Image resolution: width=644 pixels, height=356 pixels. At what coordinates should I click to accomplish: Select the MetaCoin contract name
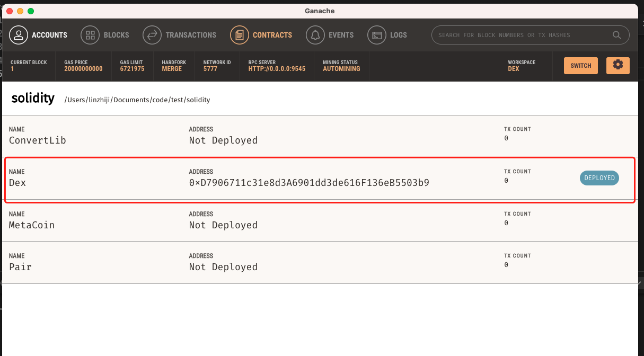[x=32, y=225]
